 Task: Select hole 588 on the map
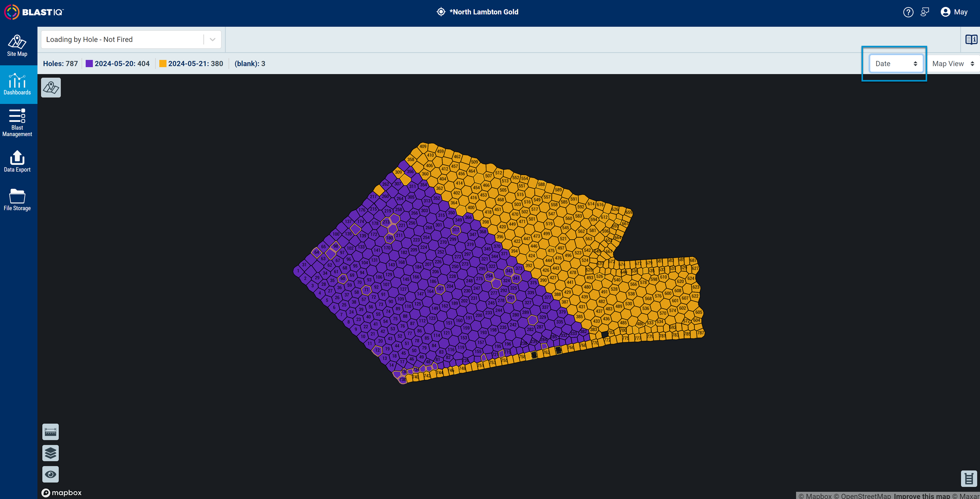pos(541,184)
